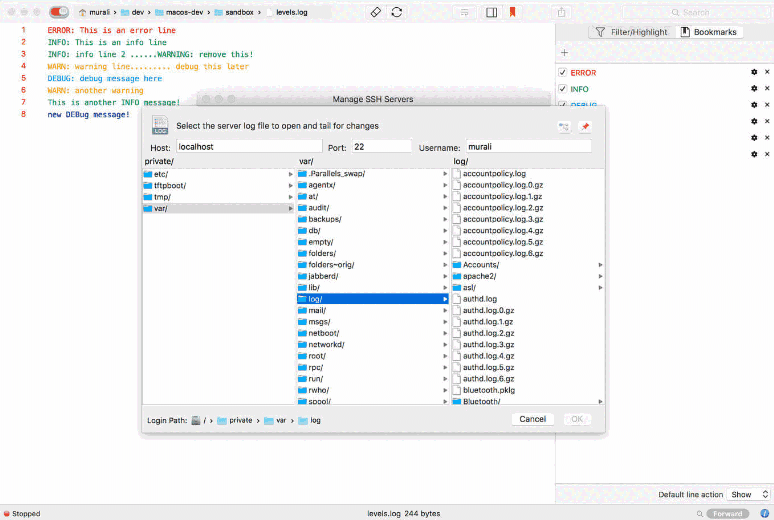Screen dimensions: 774x520
Task: Switch to the Bookmarks tab
Action: pos(709,32)
